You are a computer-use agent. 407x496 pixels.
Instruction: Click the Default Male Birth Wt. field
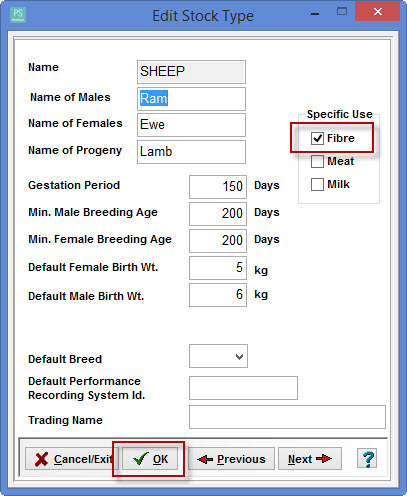(x=218, y=295)
